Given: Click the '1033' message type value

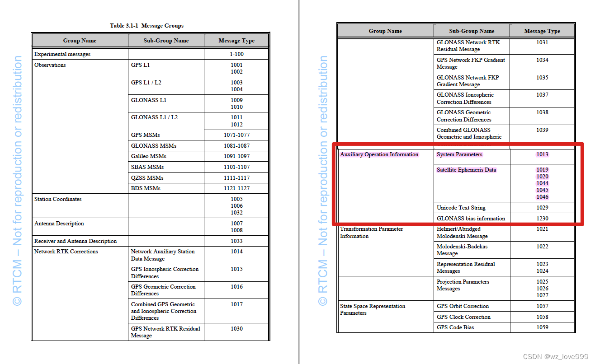Looking at the screenshot, I should point(236,241).
